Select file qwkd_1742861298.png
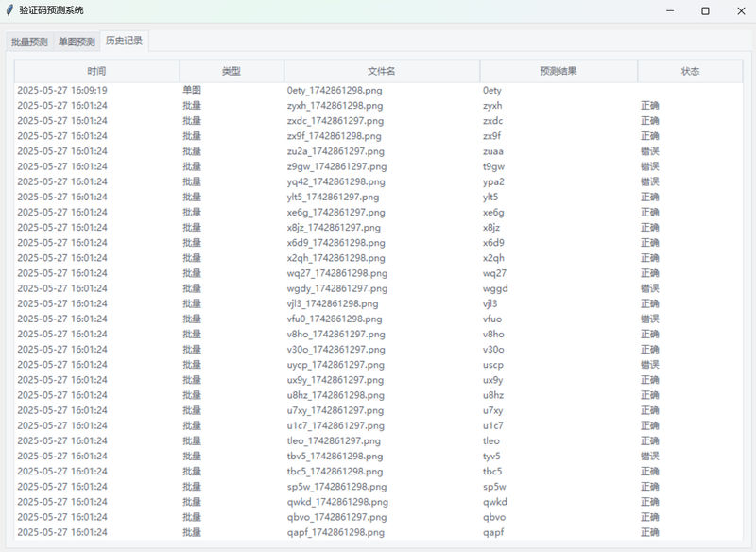Viewport: 756px width, 552px height. (x=337, y=502)
